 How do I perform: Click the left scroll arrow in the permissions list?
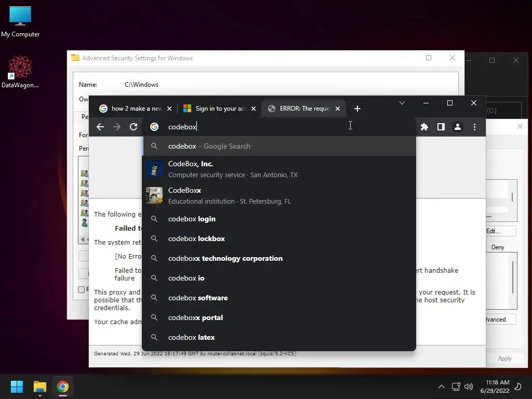(83, 239)
